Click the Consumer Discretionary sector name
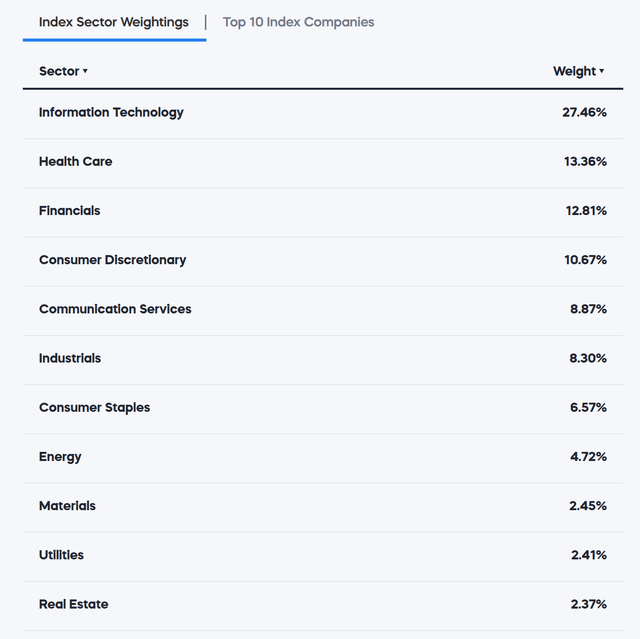 (112, 260)
